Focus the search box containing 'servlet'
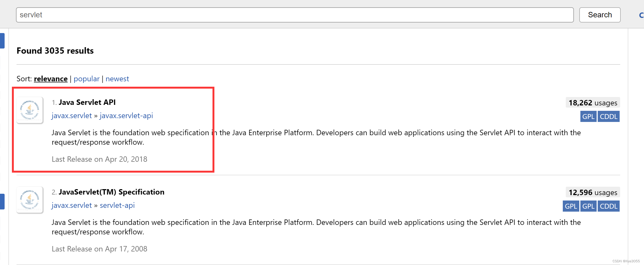The width and height of the screenshot is (644, 265). click(x=295, y=15)
